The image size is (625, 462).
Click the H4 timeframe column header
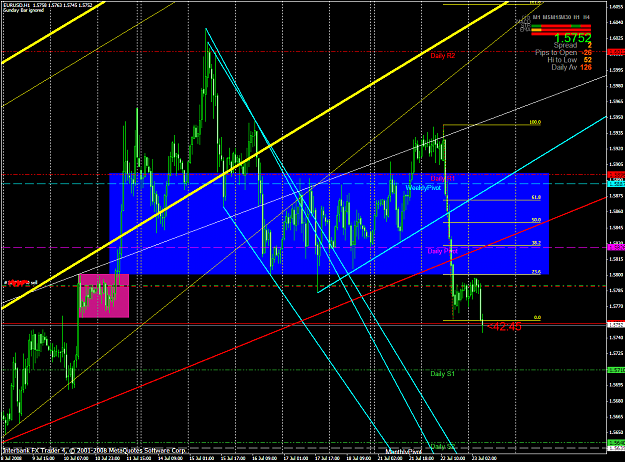coord(586,18)
